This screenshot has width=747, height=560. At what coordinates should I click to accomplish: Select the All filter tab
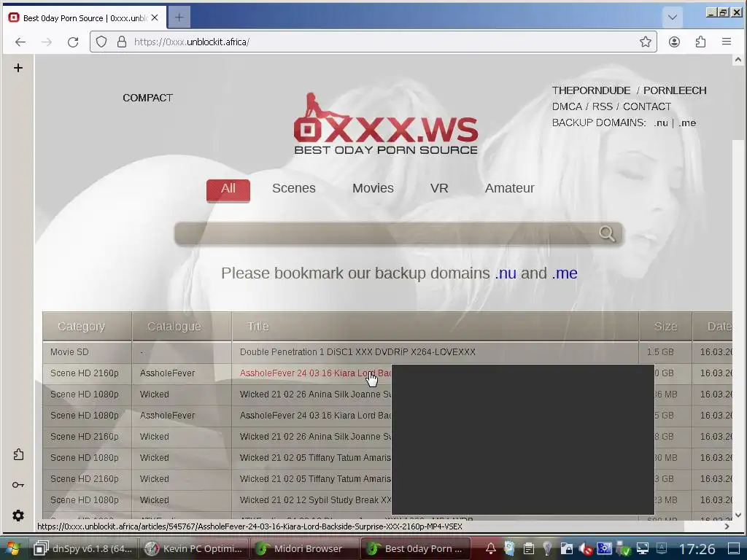pyautogui.click(x=228, y=189)
